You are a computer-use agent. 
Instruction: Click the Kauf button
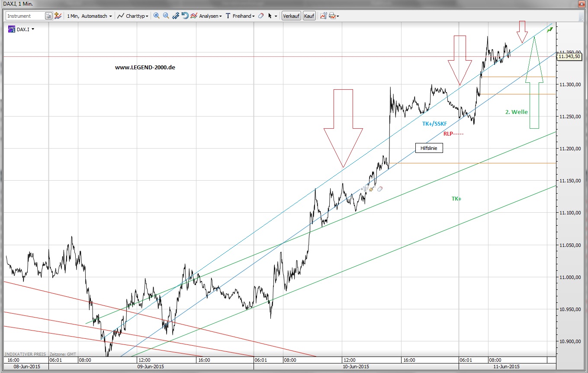[309, 16]
